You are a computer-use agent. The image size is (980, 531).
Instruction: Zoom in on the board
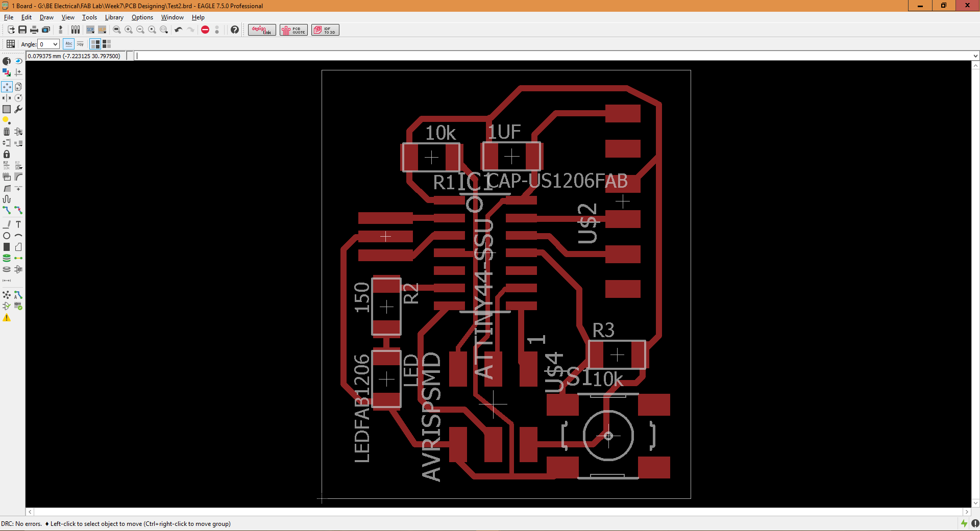129,30
